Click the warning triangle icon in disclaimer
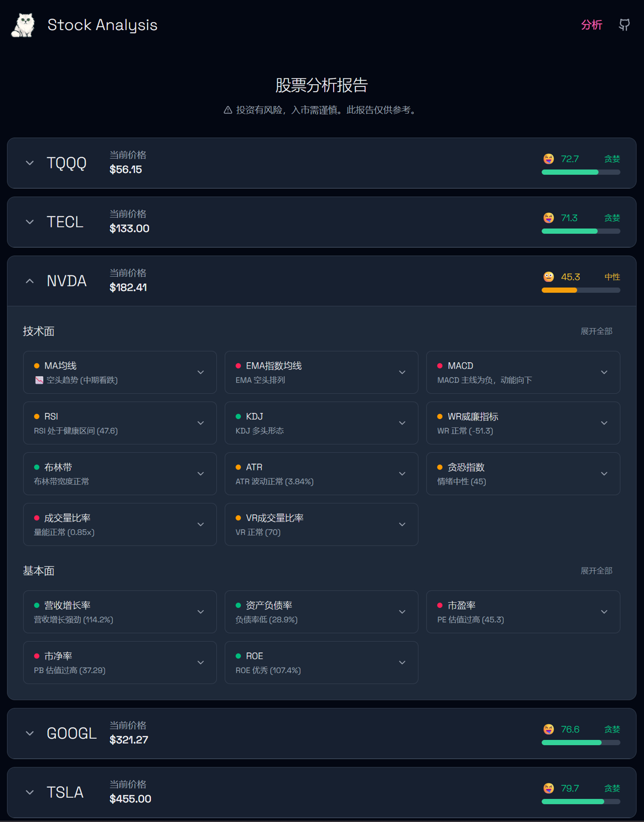The height and width of the screenshot is (822, 644). [228, 110]
